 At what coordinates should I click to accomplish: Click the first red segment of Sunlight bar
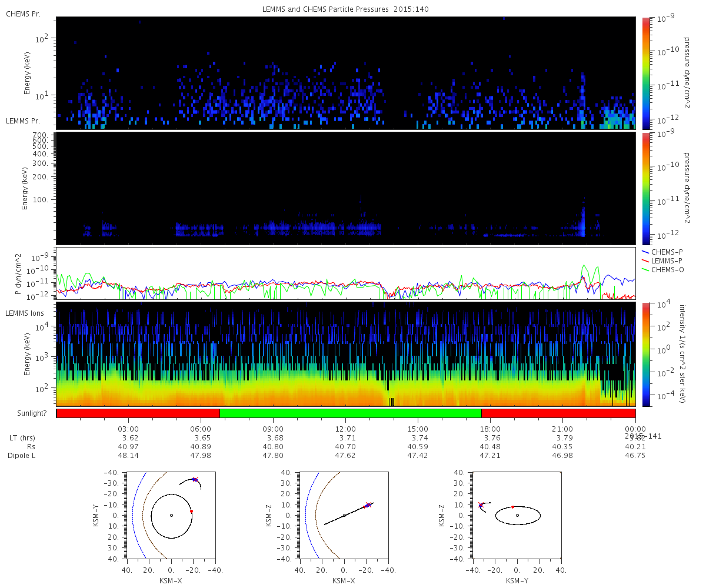point(138,413)
